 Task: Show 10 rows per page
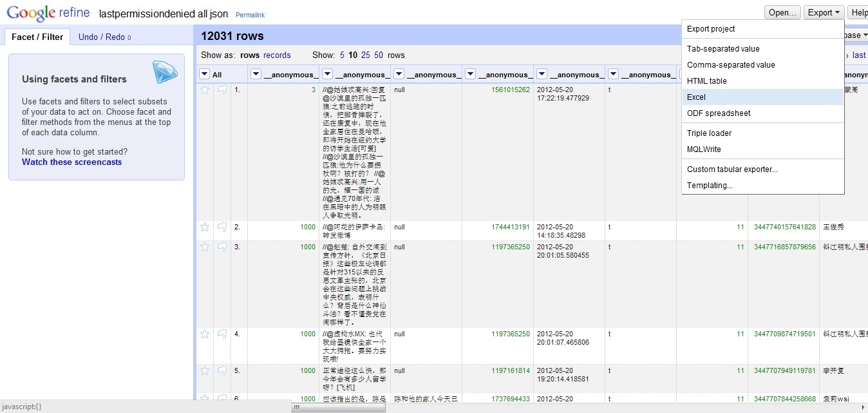[x=353, y=55]
